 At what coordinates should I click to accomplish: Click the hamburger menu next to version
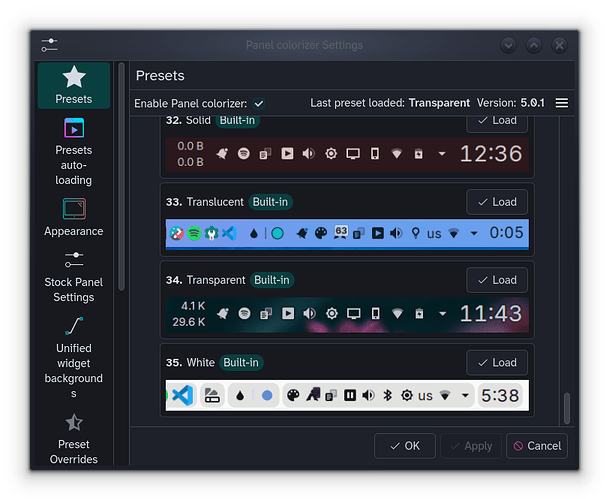[562, 103]
